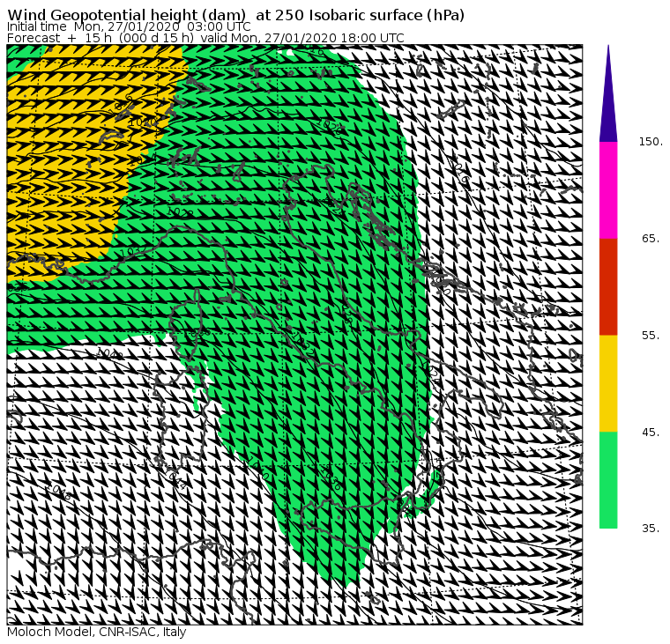Click the magenta 65–150 legend band

(x=608, y=190)
